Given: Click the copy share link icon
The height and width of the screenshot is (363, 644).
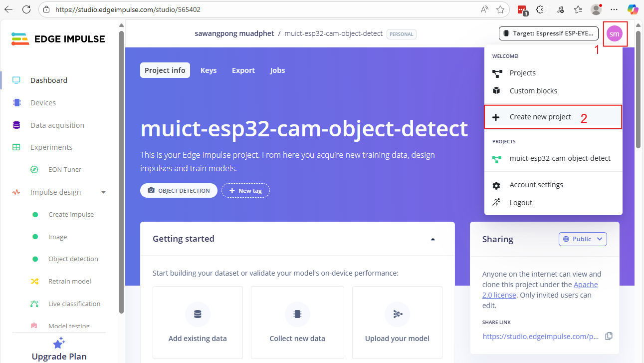Looking at the screenshot, I should coord(609,336).
